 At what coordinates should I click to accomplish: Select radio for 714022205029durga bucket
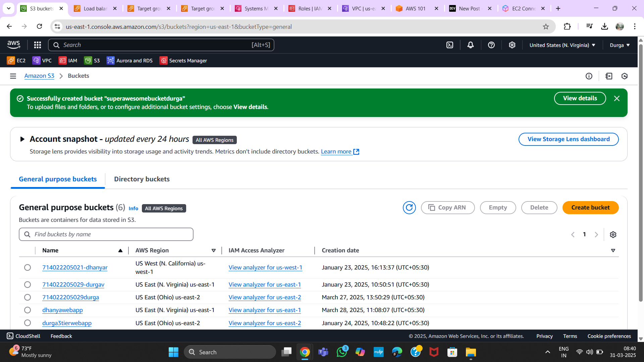[28, 297]
